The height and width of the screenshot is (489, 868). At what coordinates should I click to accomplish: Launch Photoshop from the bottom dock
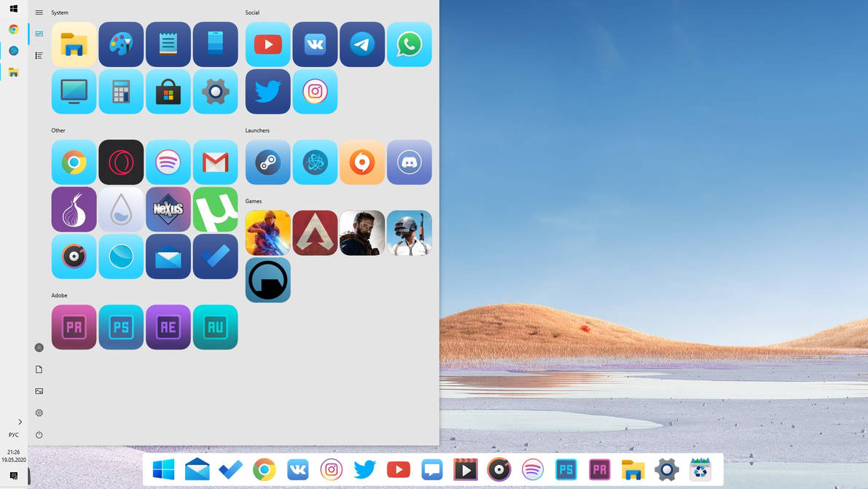pos(566,470)
